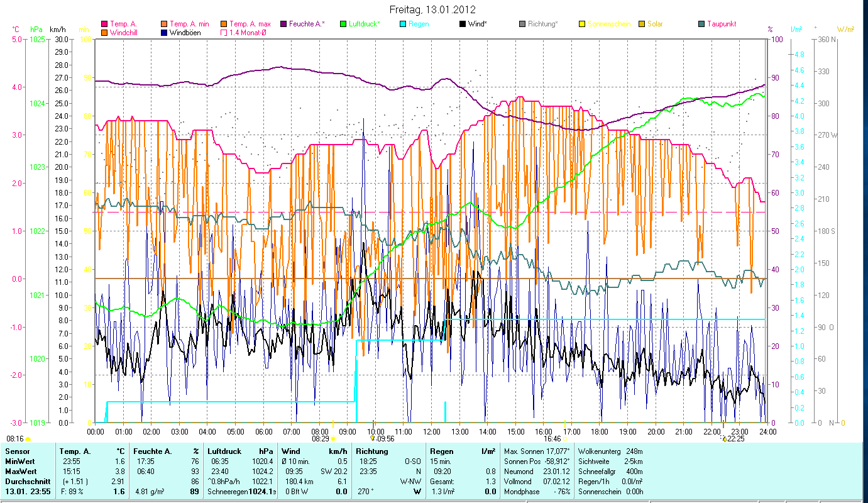Click the sunrise icon beside 08:16

[28, 439]
